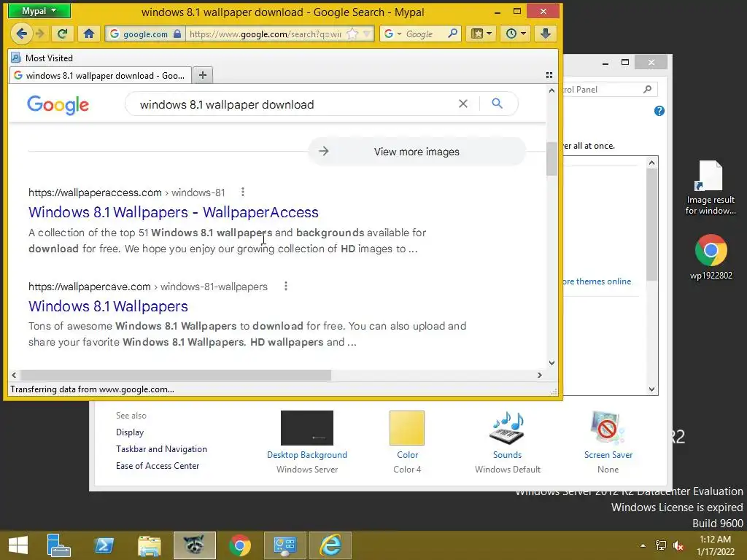
Task: Click the horizontal scrollbar left arrow
Action: [15, 376]
